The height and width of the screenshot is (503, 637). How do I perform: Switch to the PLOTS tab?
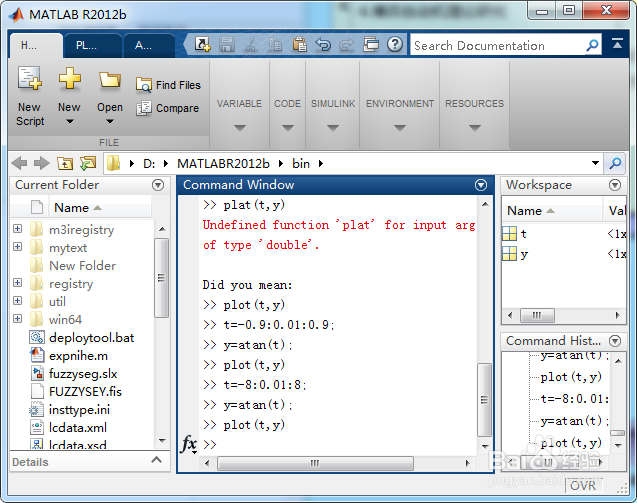click(93, 45)
